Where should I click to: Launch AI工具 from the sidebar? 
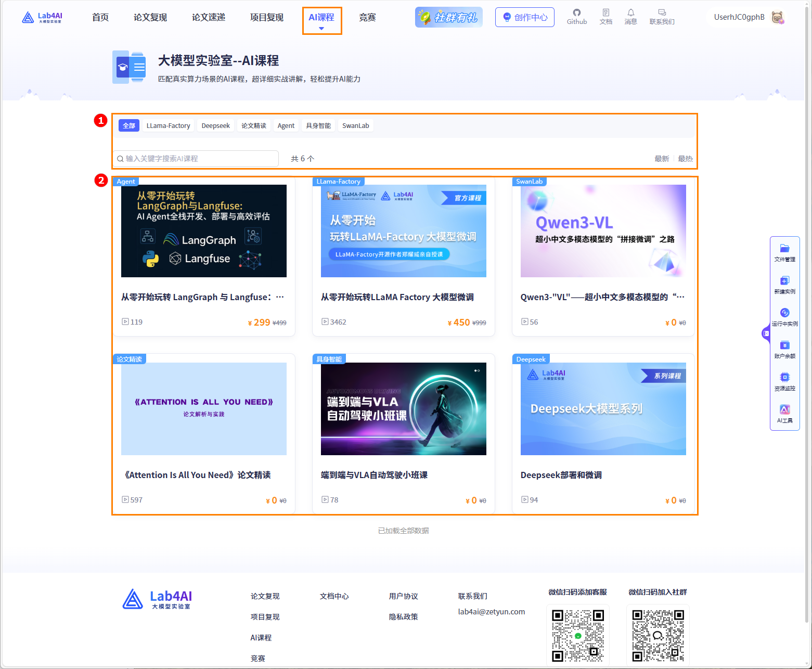pos(784,414)
